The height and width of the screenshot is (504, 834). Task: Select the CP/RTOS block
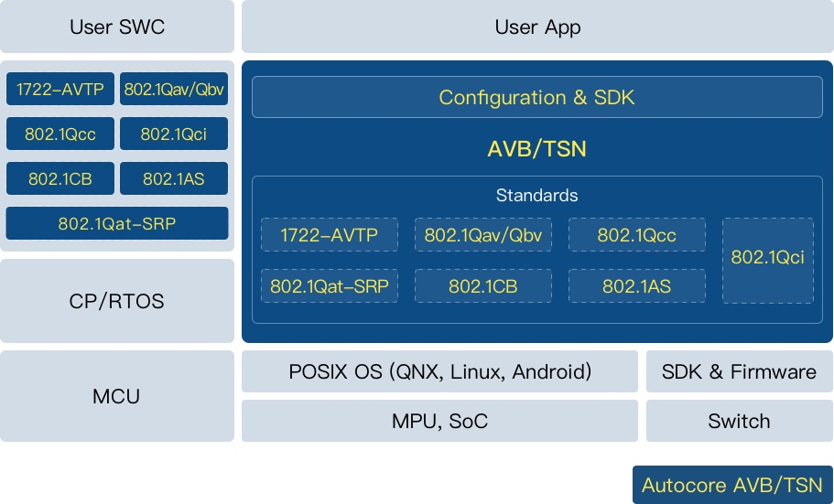(x=117, y=301)
